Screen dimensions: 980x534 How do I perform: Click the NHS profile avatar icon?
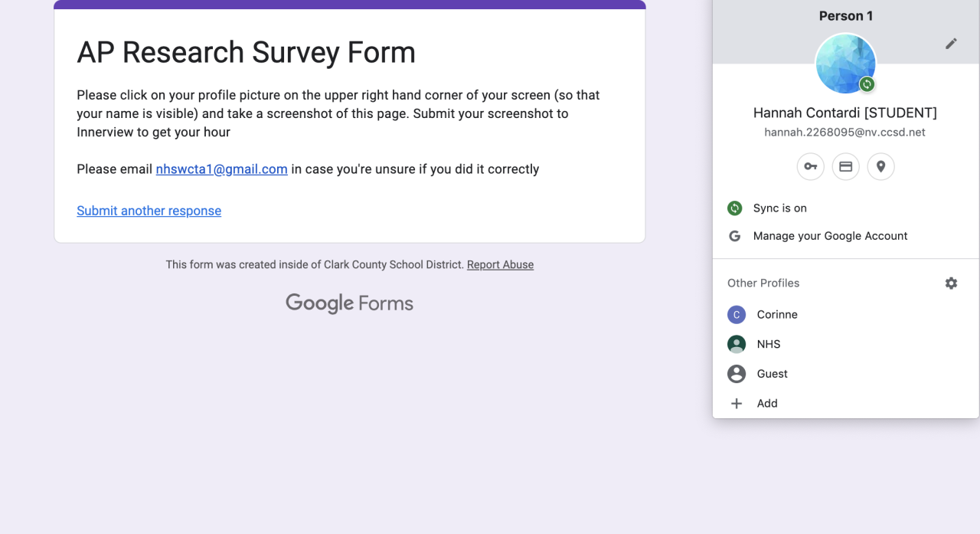[x=737, y=345]
